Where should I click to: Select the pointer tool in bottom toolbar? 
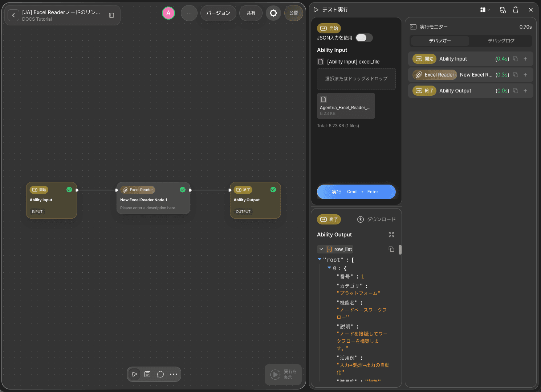(x=134, y=374)
